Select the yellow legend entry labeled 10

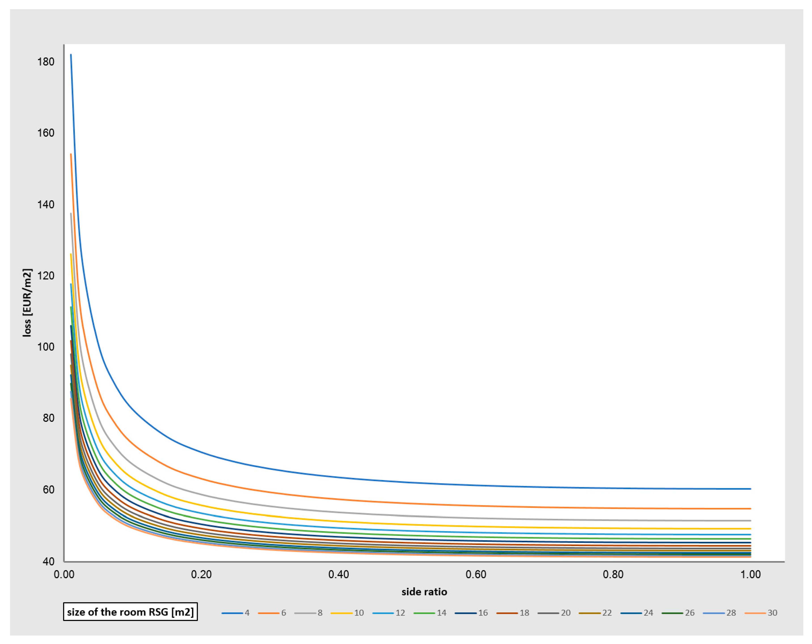347,613
